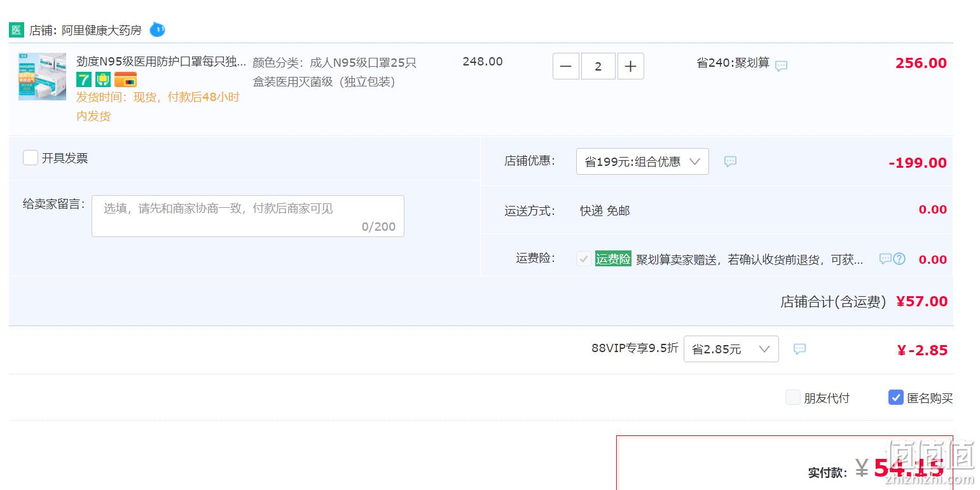
Task: Increase quantity with the plus button
Action: (631, 66)
